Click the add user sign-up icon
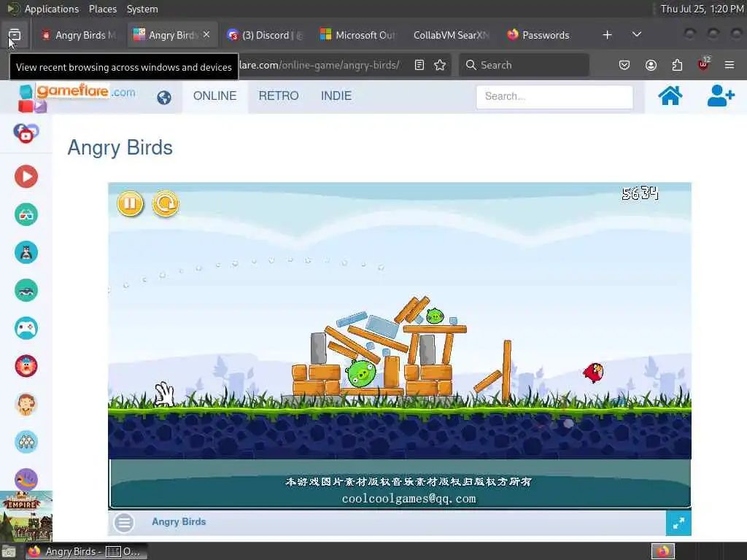The height and width of the screenshot is (560, 747). pos(720,96)
